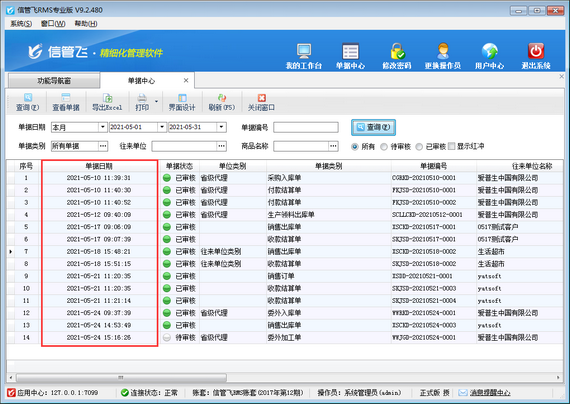Open 用户中心 globe icon

489,51
